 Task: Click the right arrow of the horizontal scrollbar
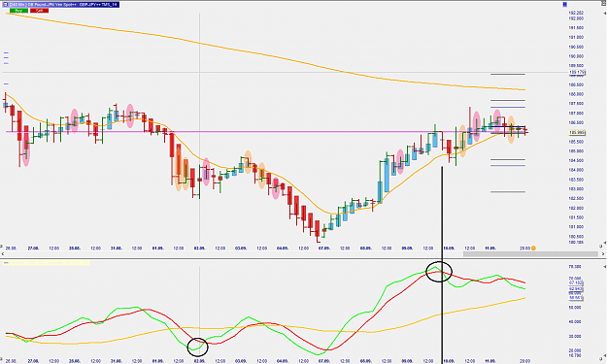coord(603,254)
